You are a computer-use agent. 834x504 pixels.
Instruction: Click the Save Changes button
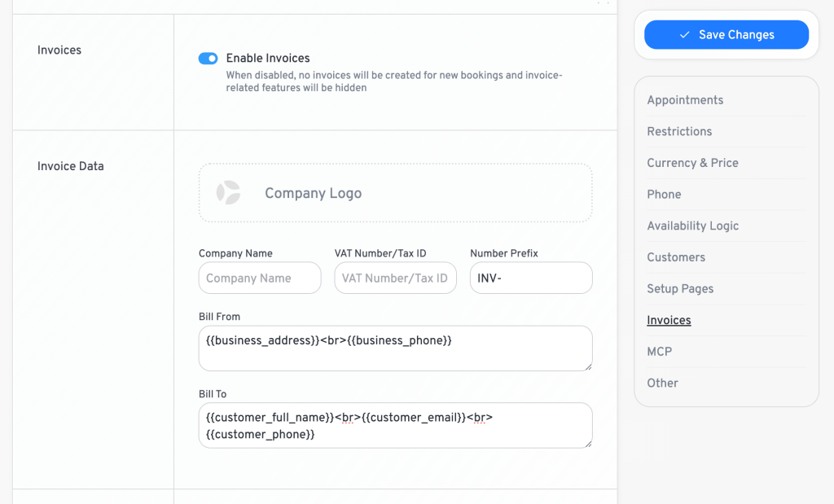click(726, 34)
